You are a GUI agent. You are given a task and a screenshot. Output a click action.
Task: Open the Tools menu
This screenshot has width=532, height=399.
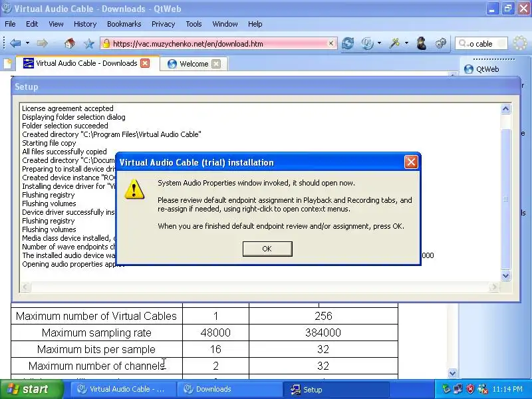click(x=194, y=24)
